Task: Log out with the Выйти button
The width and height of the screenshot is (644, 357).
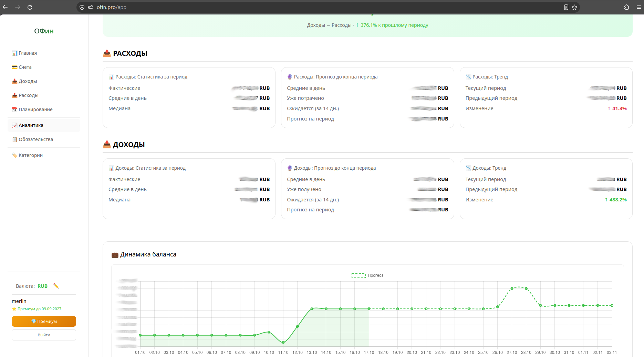Action: (44, 335)
